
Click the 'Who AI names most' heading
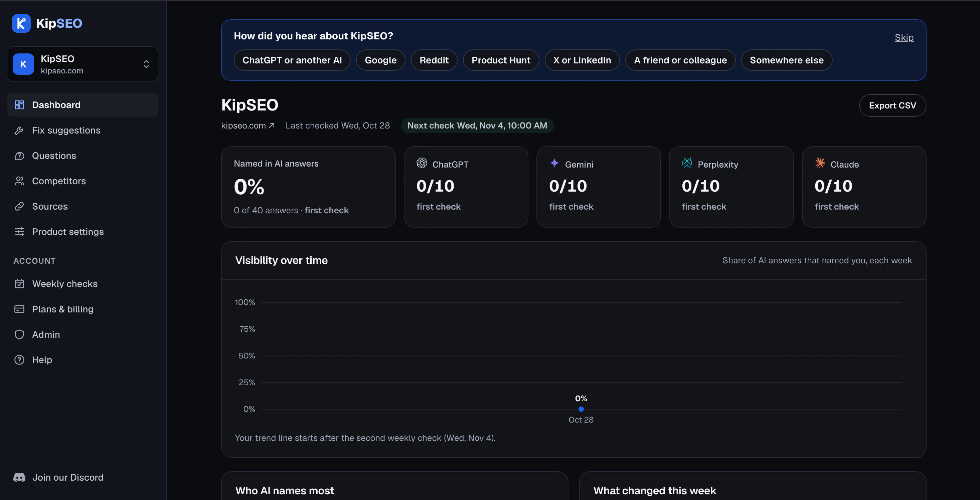[x=285, y=491]
